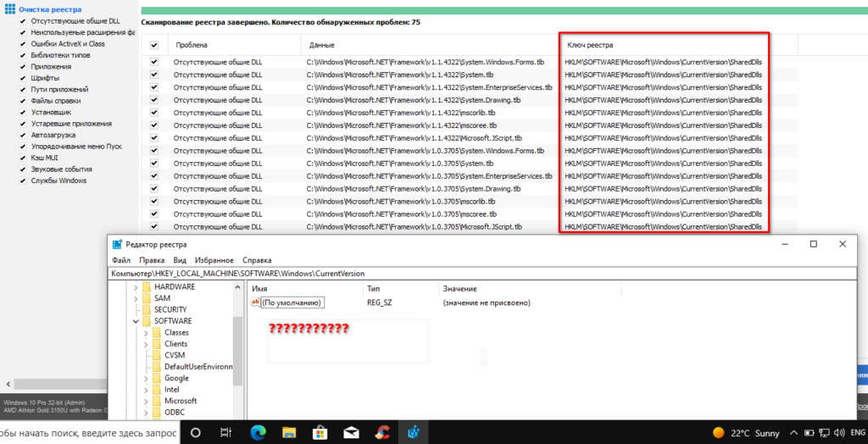
Task: Expand the ODBC subkey arrow
Action: 146,413
